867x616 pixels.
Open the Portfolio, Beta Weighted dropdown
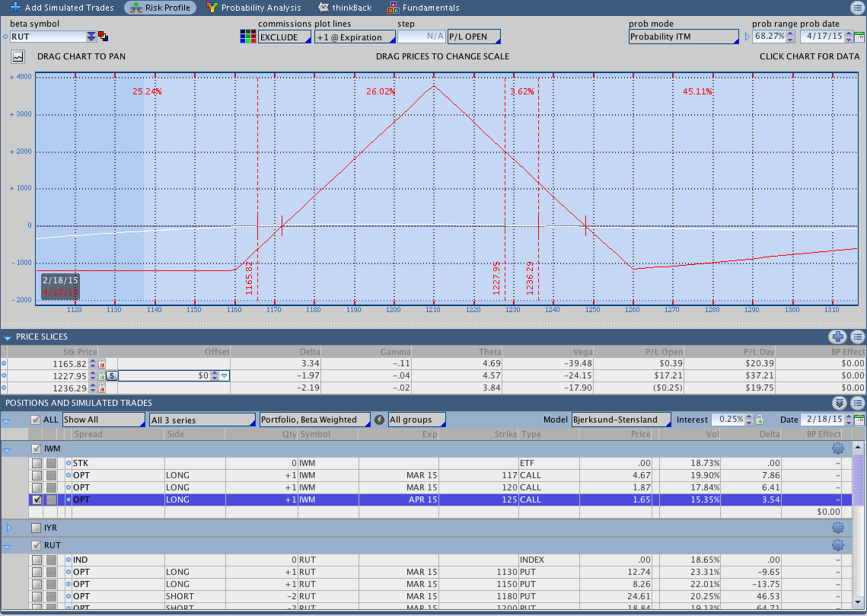coord(314,420)
